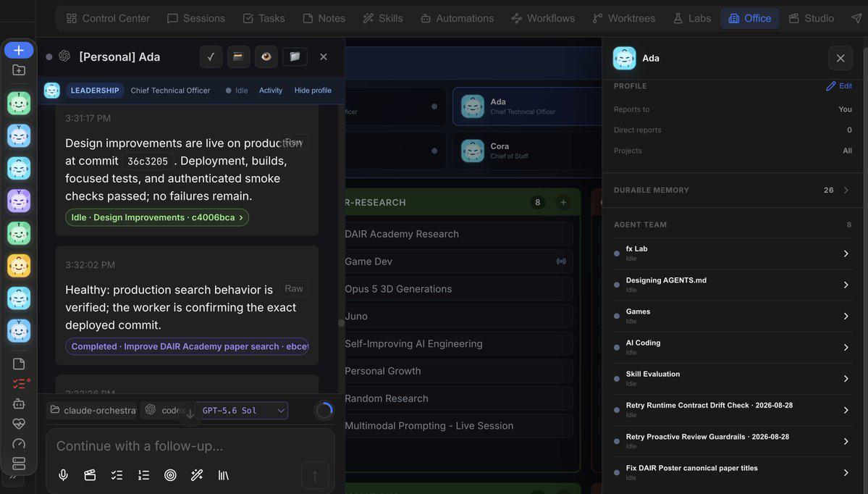The image size is (868, 494).
Task: Click the target icon in the composer
Action: click(171, 475)
